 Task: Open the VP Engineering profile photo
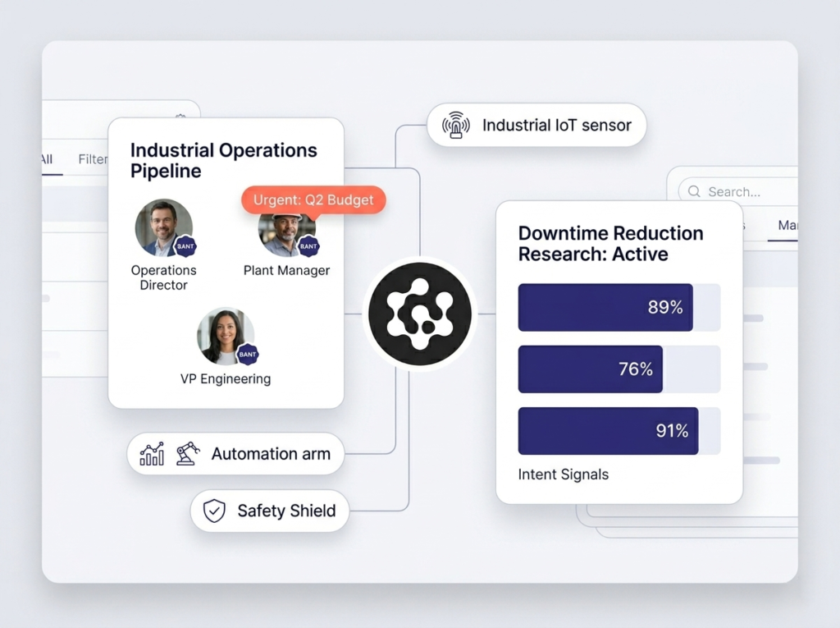tap(226, 337)
